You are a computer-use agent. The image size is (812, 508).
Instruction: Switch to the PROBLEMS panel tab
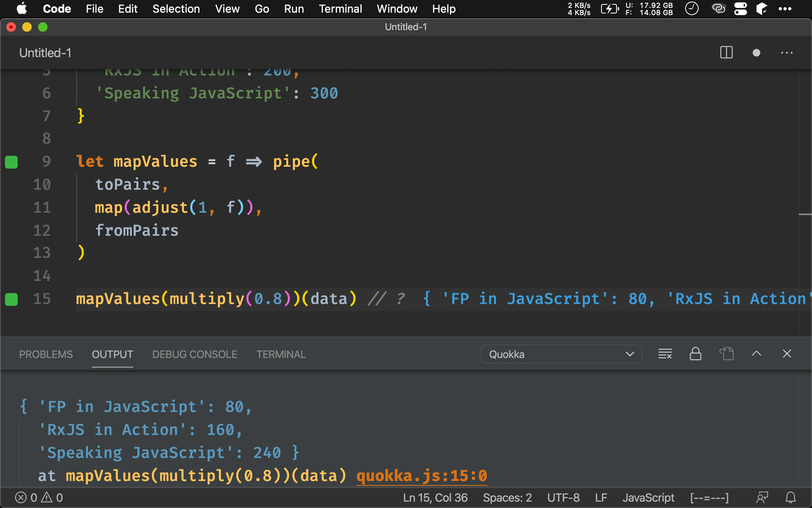46,354
